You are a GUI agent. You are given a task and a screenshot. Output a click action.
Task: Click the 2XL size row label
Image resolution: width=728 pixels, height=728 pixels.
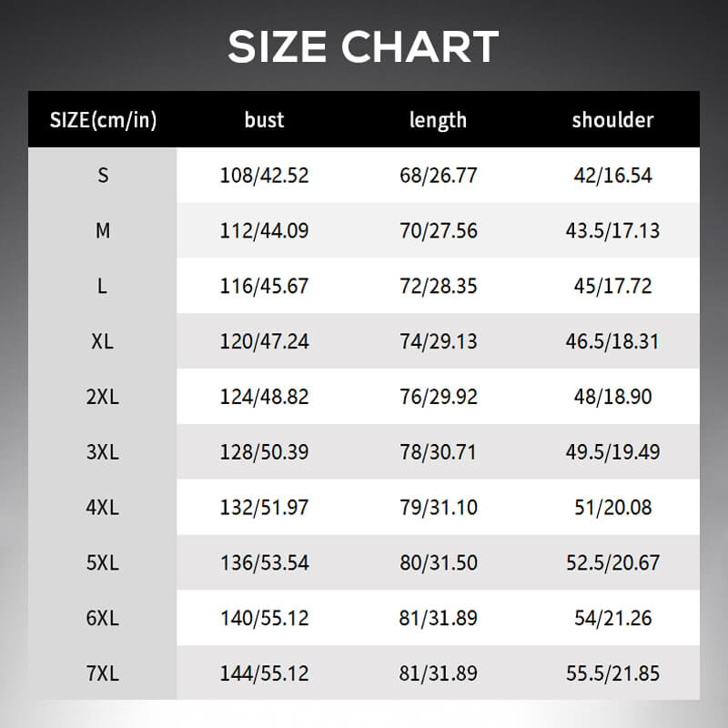tap(103, 397)
